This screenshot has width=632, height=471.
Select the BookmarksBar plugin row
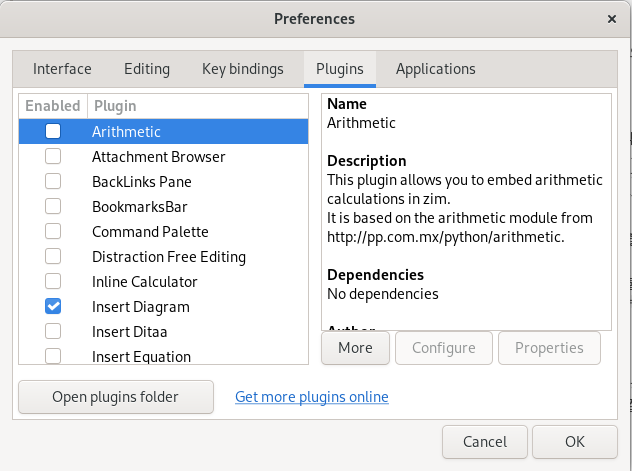click(140, 206)
